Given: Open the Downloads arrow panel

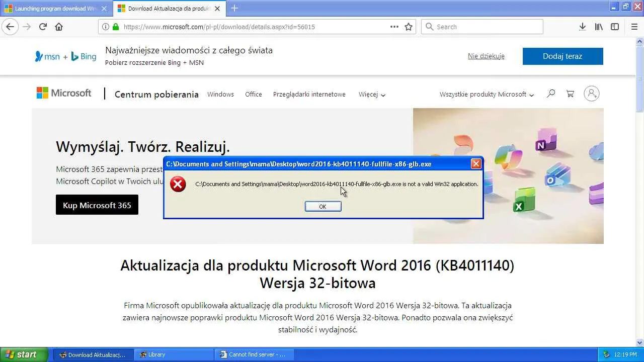Looking at the screenshot, I should pos(582,27).
